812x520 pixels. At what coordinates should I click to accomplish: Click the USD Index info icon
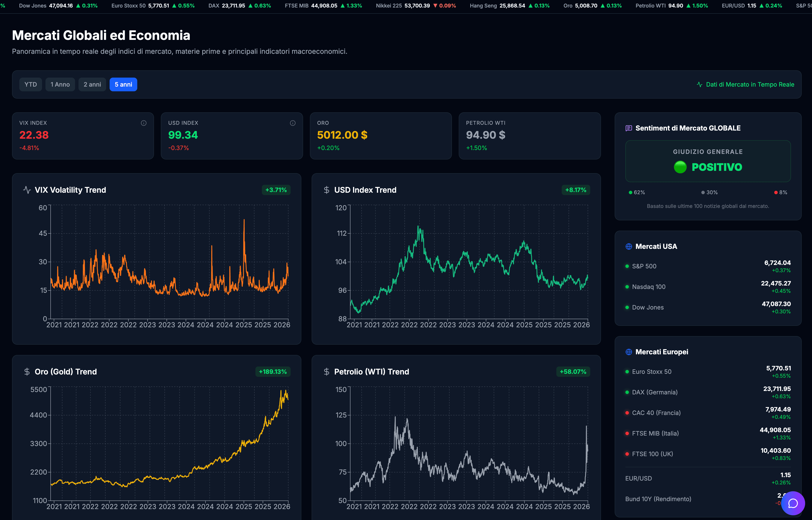coord(293,123)
